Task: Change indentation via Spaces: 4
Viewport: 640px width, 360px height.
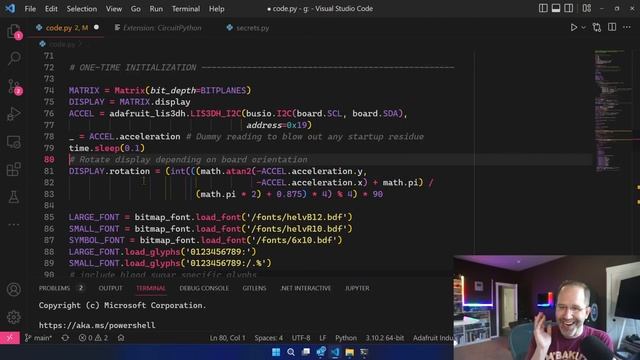Action: [269, 338]
